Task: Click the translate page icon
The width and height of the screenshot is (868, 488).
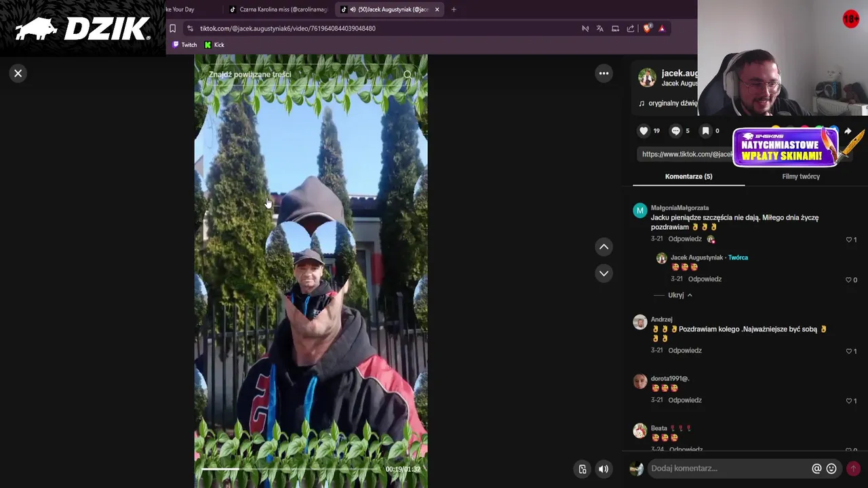Action: (x=599, y=28)
